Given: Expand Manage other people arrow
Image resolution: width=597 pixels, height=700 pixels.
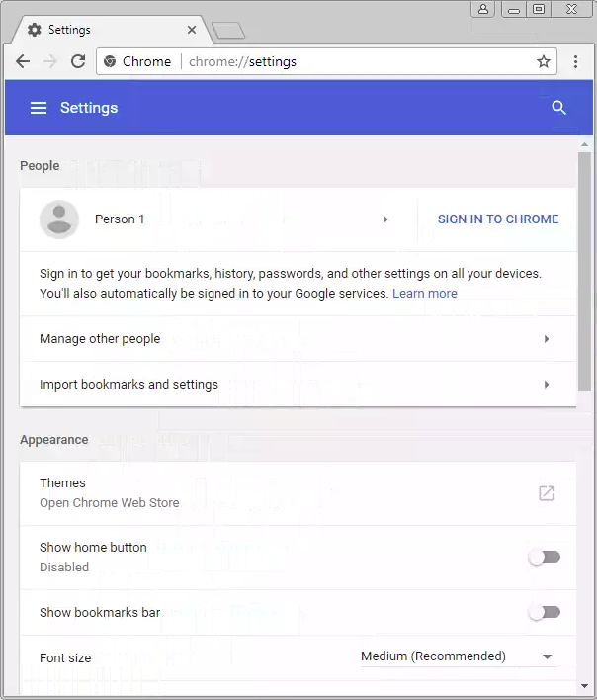Looking at the screenshot, I should (547, 339).
